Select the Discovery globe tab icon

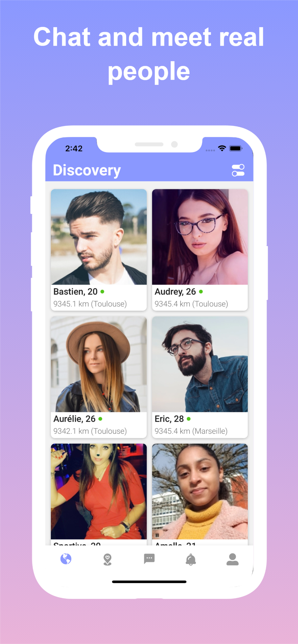66,559
